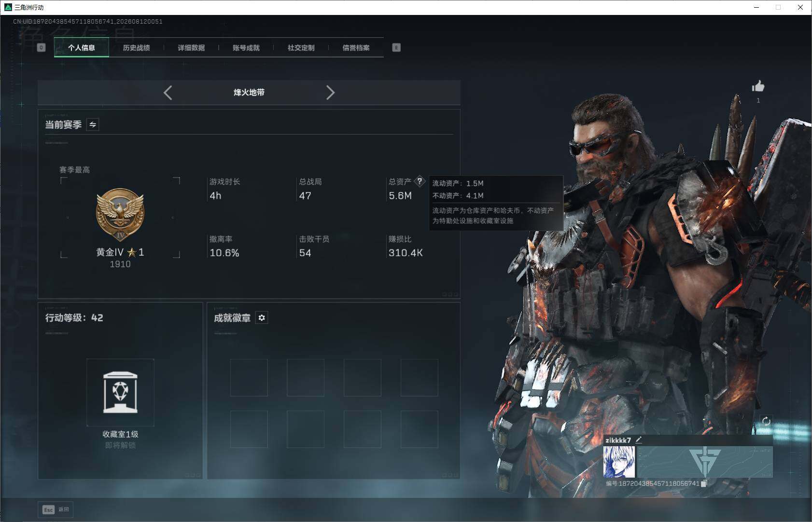Click the 黄金IV rank badge emblem
The image size is (812, 522).
[120, 215]
